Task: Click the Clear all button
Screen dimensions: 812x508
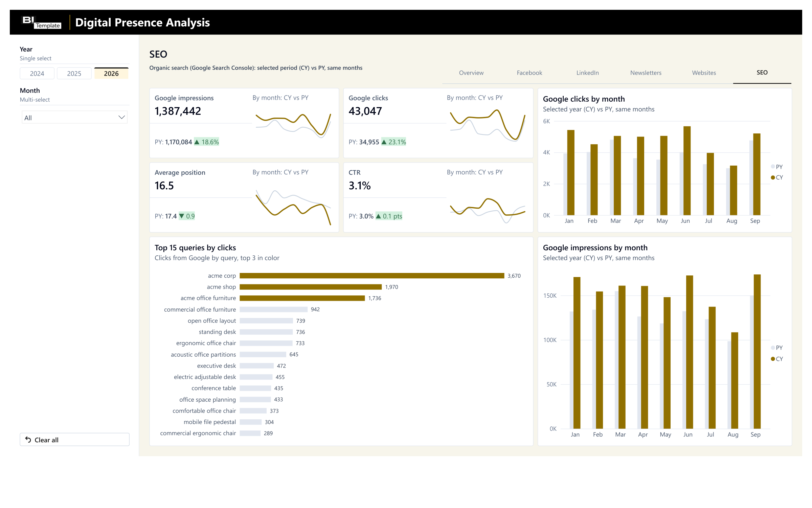Action: tap(74, 440)
